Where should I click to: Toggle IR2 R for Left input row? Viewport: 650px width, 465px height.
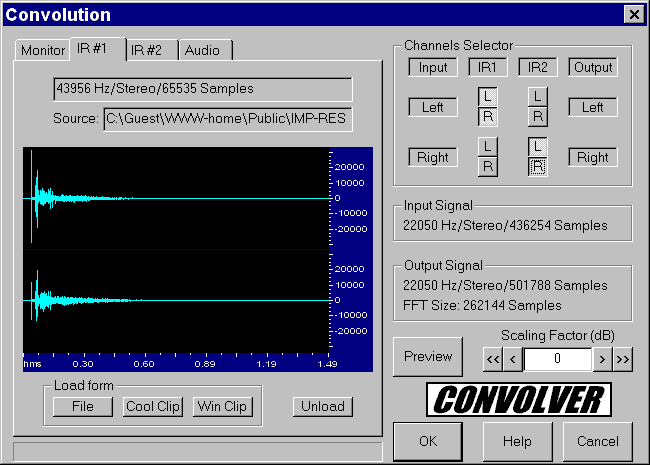point(538,117)
